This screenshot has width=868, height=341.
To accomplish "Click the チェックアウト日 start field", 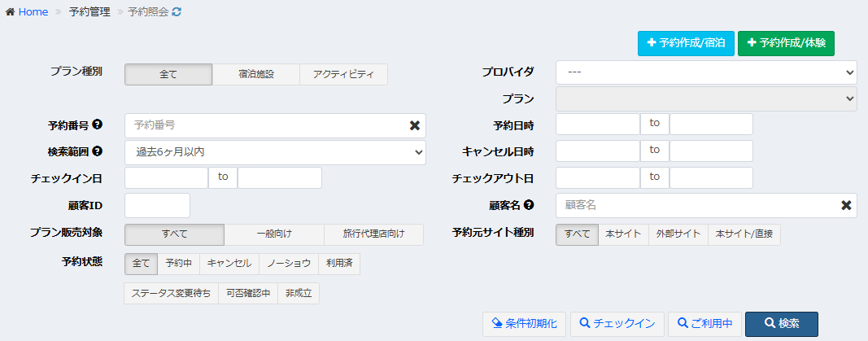I will click(x=598, y=177).
